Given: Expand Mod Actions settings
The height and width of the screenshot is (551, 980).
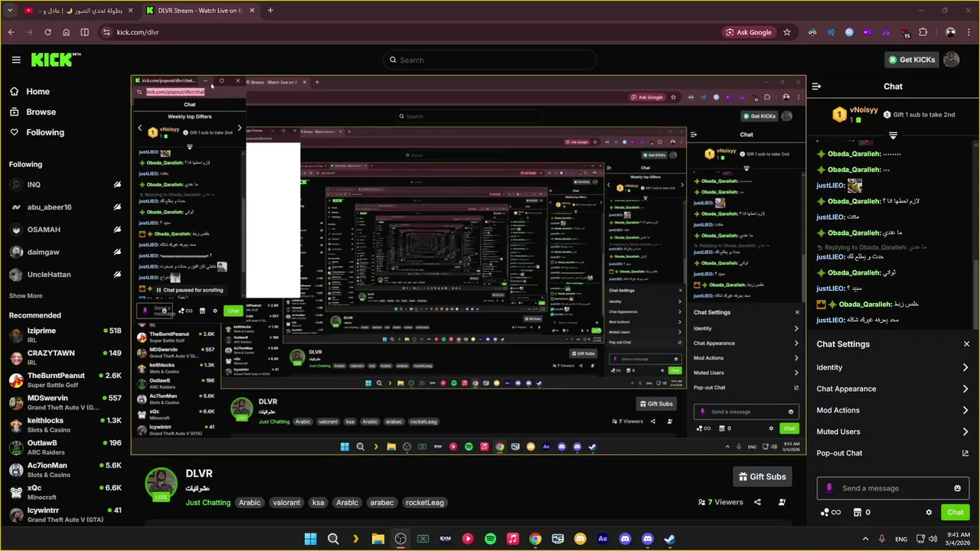Looking at the screenshot, I should point(893,410).
